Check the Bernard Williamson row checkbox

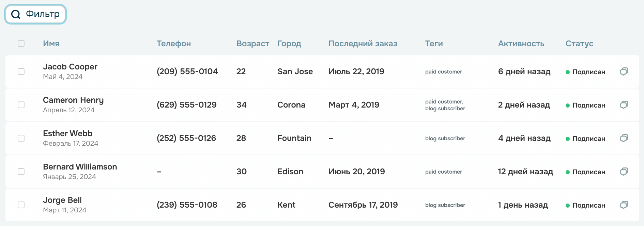tap(21, 172)
